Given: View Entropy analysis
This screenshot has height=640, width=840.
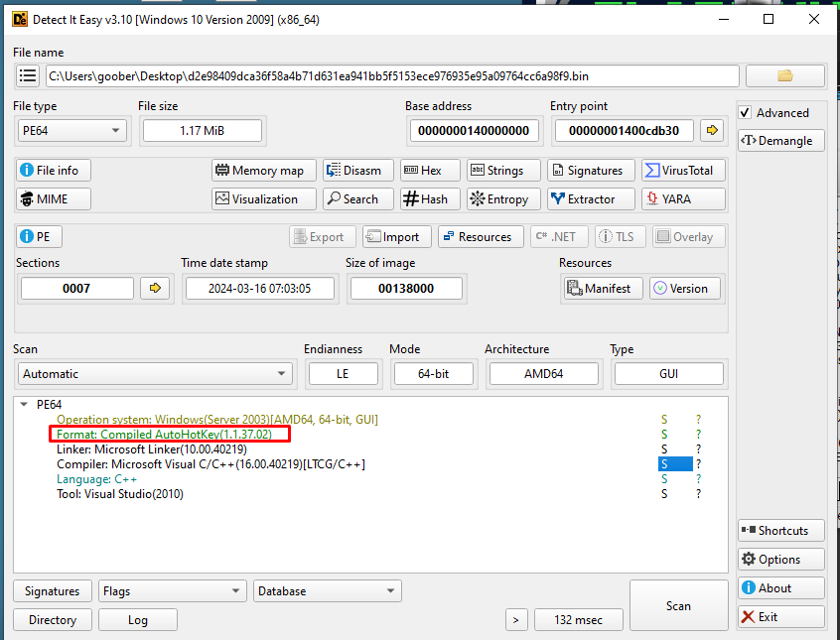Looking at the screenshot, I should (503, 199).
